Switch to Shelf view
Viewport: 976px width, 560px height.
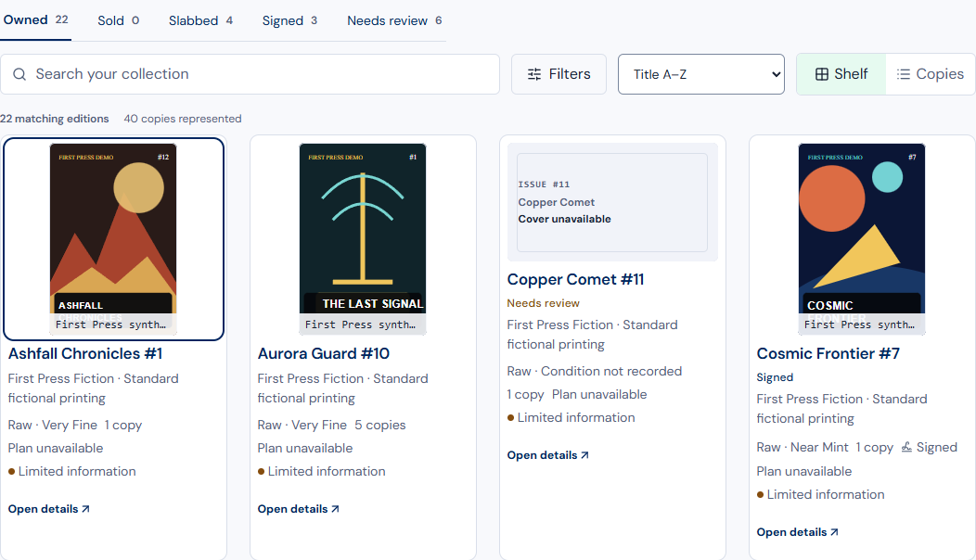pyautogui.click(x=841, y=74)
